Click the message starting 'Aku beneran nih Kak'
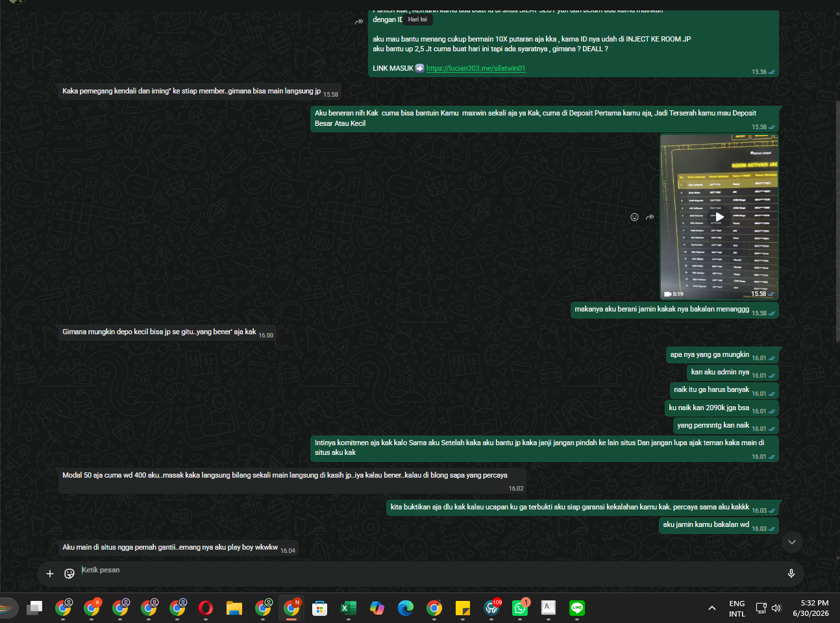This screenshot has height=623, width=840. (544, 118)
